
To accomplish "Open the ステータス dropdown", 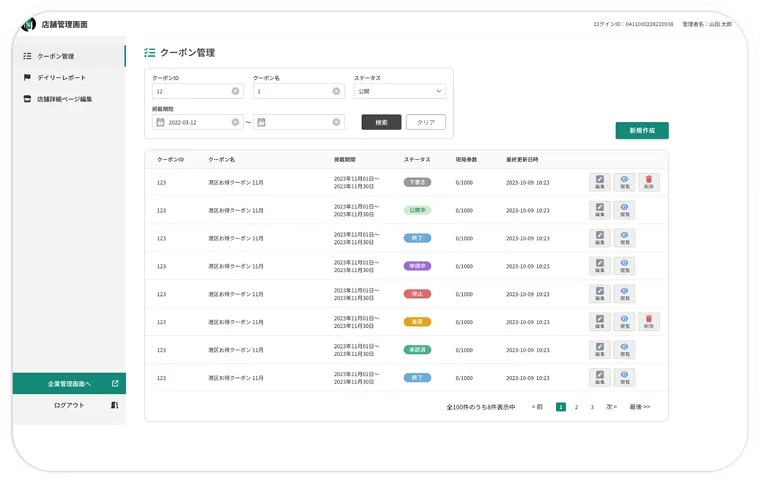I will [399, 91].
